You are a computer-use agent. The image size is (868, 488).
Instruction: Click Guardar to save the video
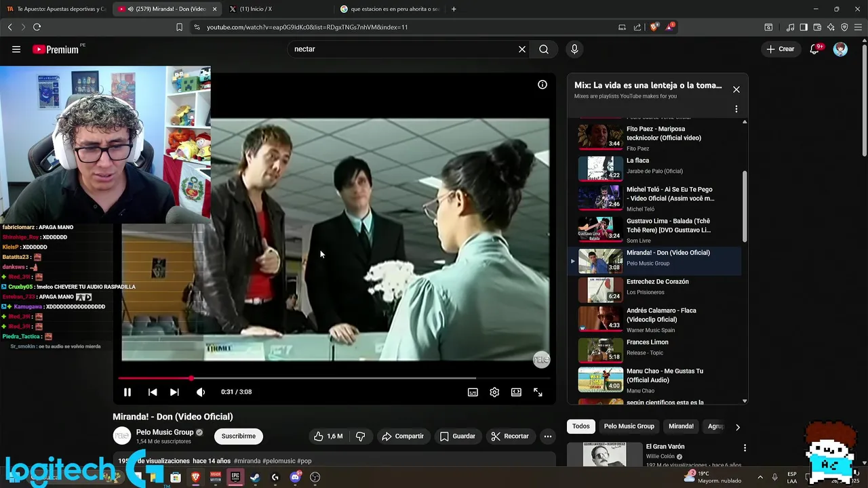click(x=458, y=436)
